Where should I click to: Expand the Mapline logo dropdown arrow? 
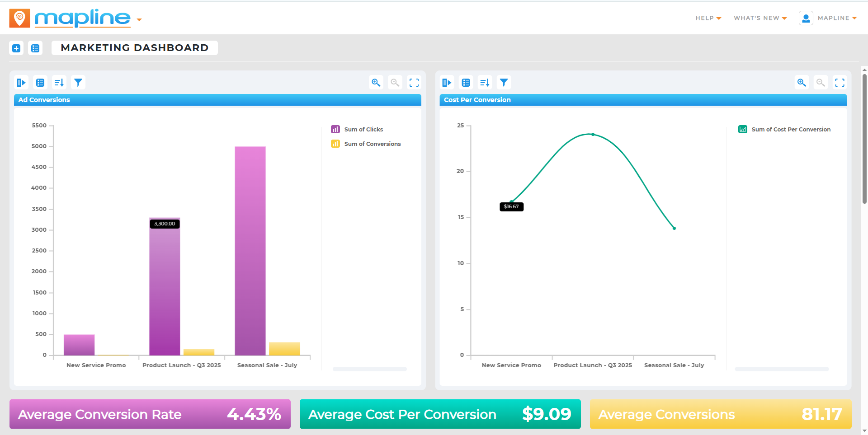[139, 20]
